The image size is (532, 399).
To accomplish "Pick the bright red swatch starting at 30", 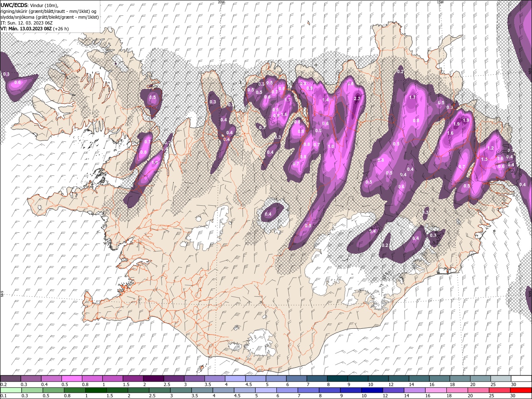I will [520, 390].
